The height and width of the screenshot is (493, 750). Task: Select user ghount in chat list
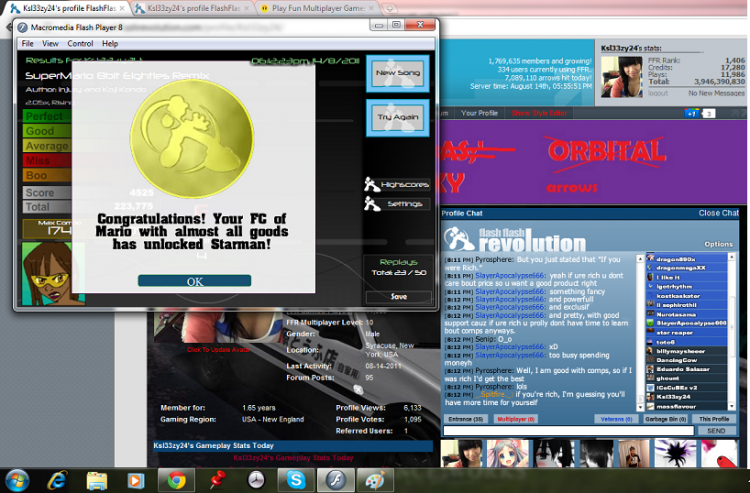click(x=686, y=378)
